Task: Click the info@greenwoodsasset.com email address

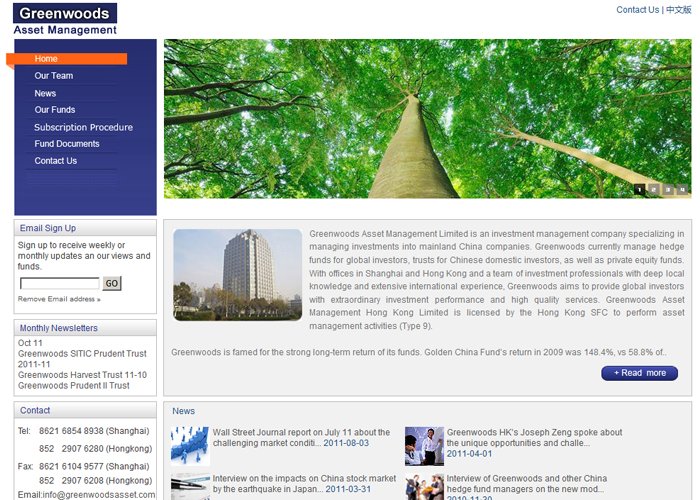Action: [x=99, y=495]
